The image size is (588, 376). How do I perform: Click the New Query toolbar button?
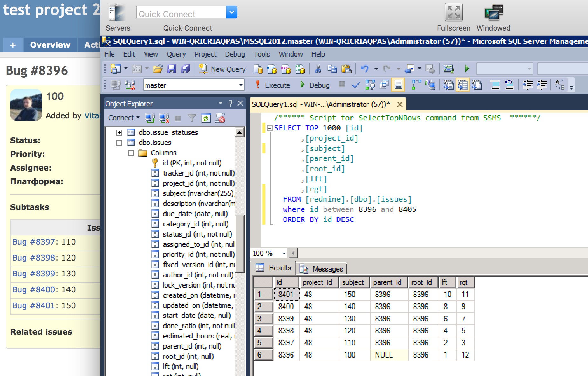pos(222,69)
